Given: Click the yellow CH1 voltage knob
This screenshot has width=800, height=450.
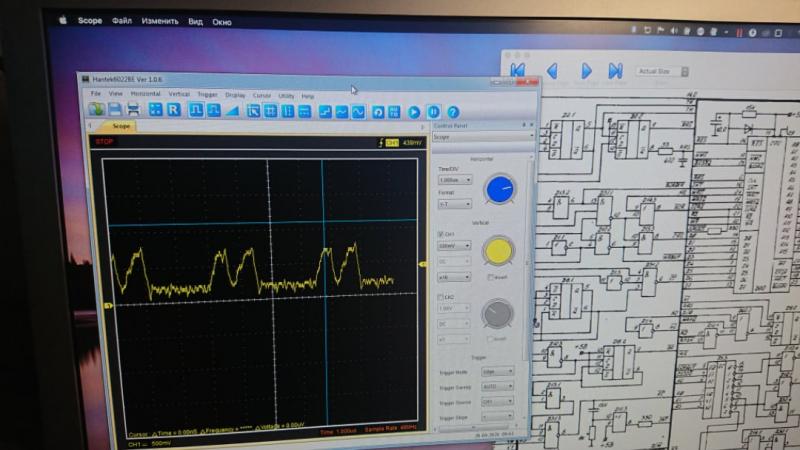Looking at the screenshot, I should 498,251.
